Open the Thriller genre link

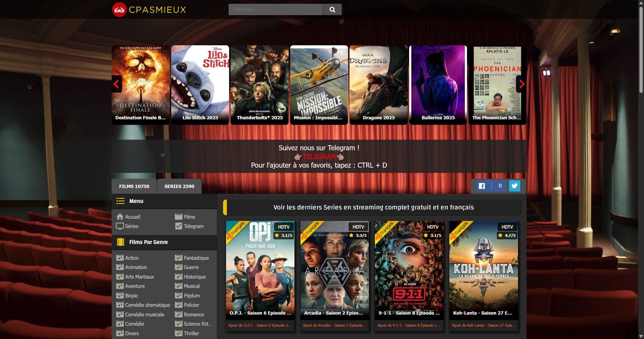click(x=191, y=333)
